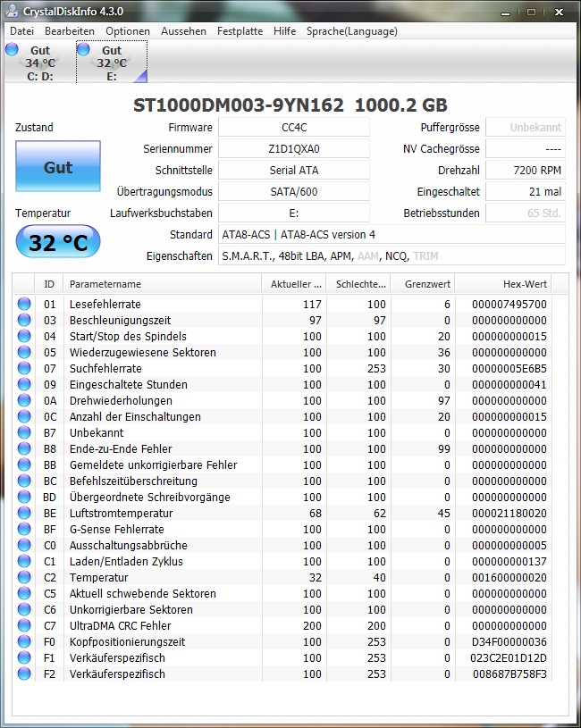The image size is (581, 728).
Task: Click the NV Cachegrösse field
Action: 526,148
